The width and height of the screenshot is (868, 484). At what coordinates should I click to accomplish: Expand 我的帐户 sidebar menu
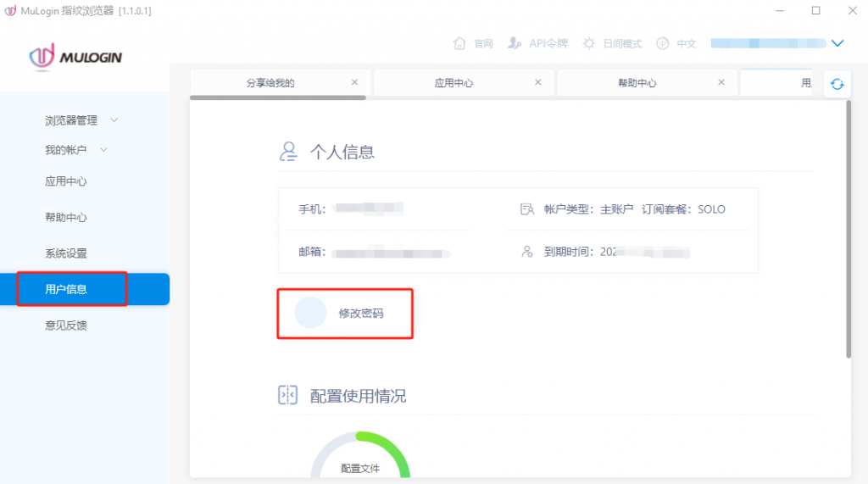pos(75,150)
